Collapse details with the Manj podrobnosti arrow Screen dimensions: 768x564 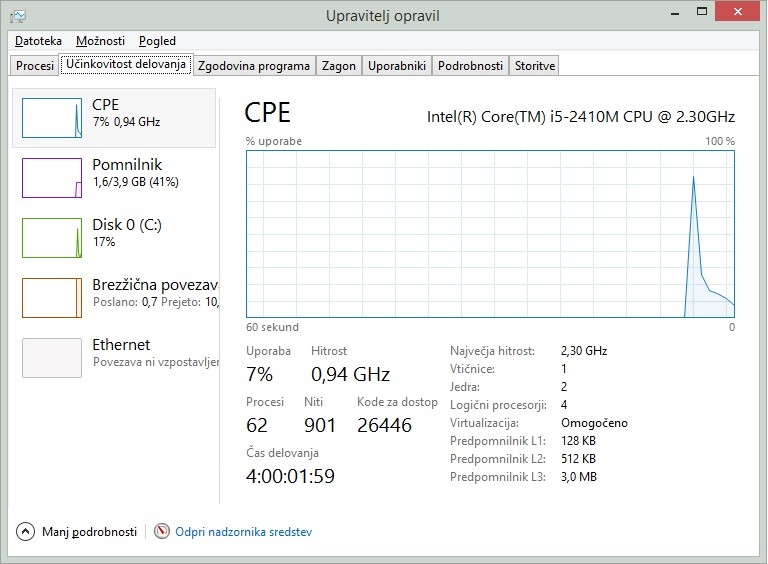pyautogui.click(x=26, y=532)
